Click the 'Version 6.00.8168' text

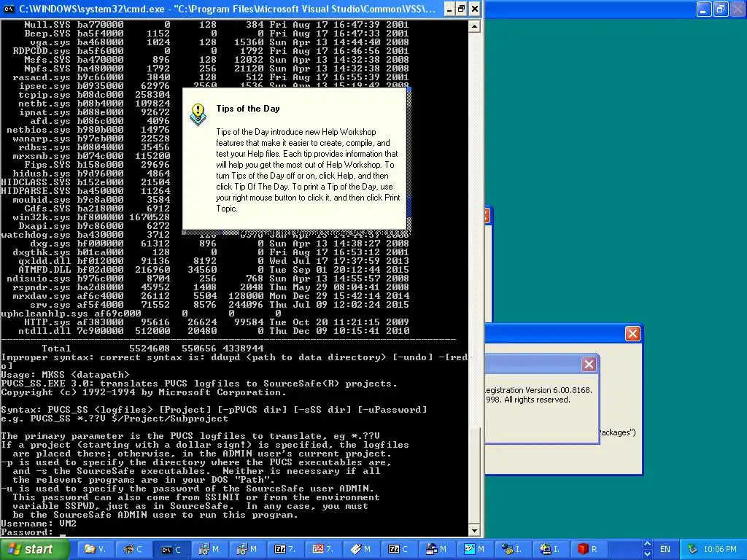559,390
